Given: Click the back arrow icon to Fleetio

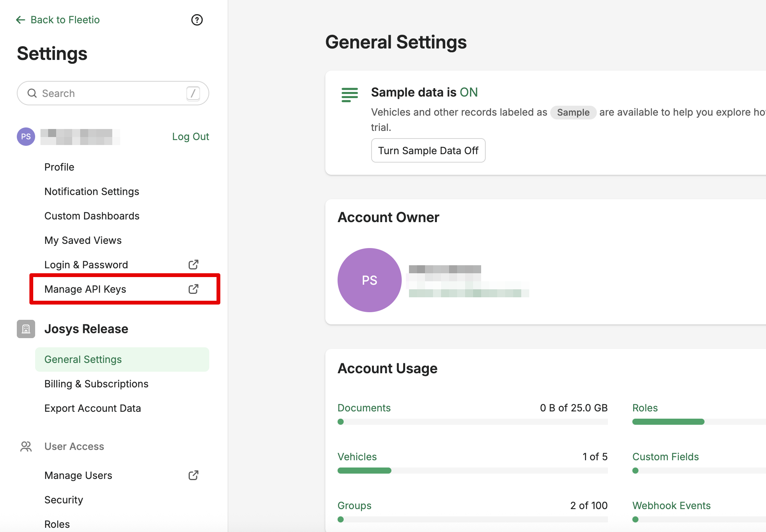Looking at the screenshot, I should [21, 20].
